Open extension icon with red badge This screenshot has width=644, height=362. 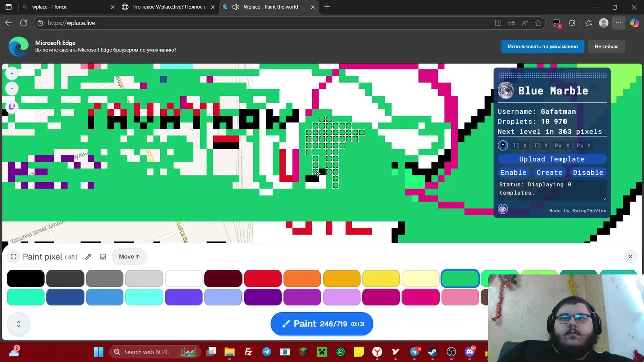tap(556, 23)
